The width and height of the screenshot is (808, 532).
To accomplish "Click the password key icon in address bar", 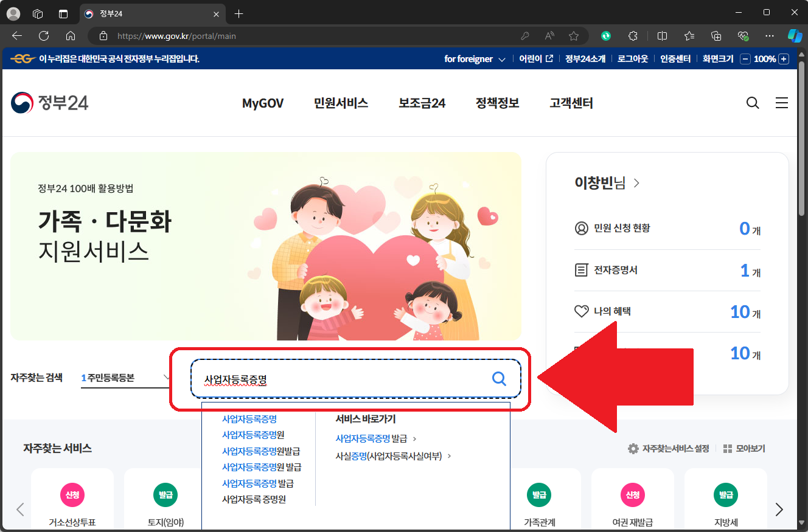I will [525, 36].
